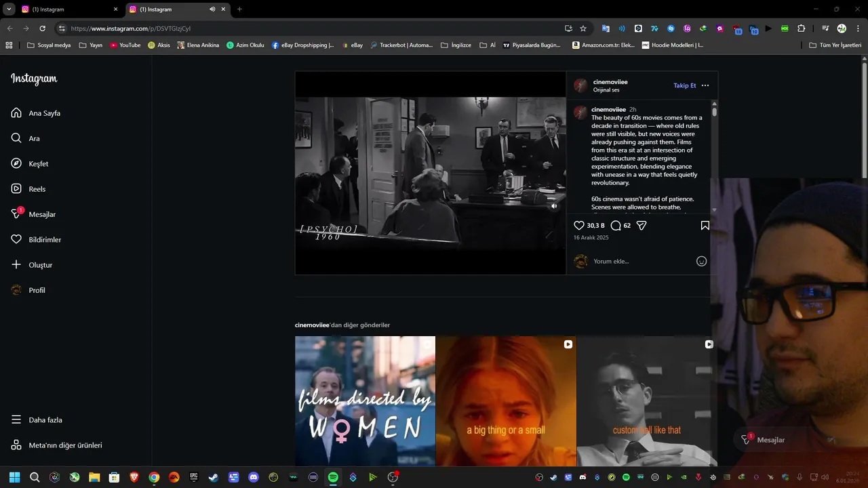Viewport: 868px width, 488px height.
Task: Reload the page
Action: click(42, 28)
